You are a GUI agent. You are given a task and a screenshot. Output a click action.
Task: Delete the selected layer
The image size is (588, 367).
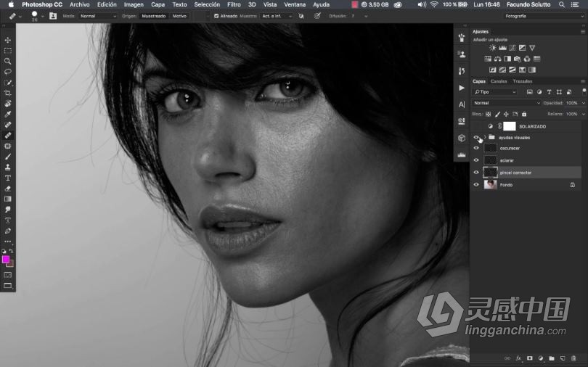point(573,358)
